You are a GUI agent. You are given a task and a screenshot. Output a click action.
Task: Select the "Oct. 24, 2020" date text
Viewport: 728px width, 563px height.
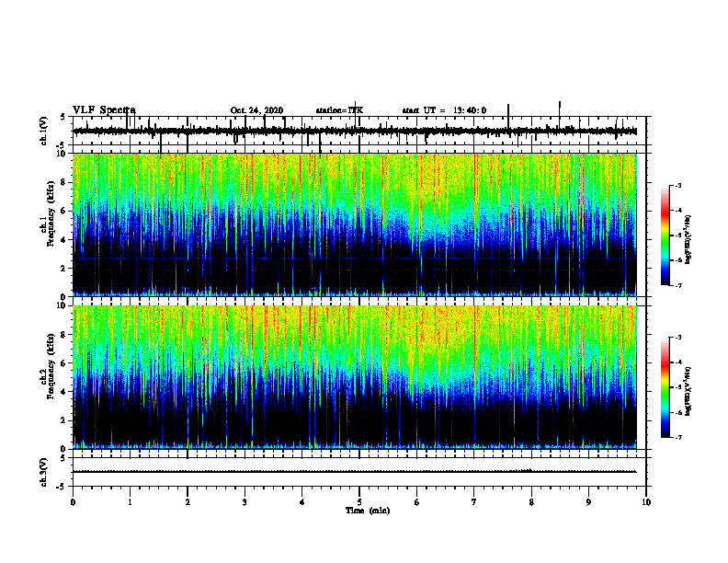[256, 110]
